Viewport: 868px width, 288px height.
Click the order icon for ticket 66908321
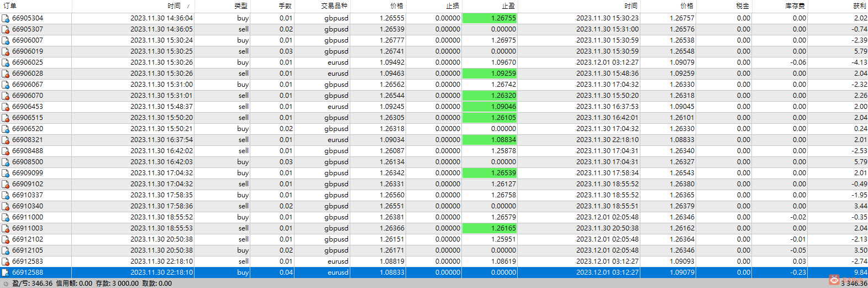(6, 140)
